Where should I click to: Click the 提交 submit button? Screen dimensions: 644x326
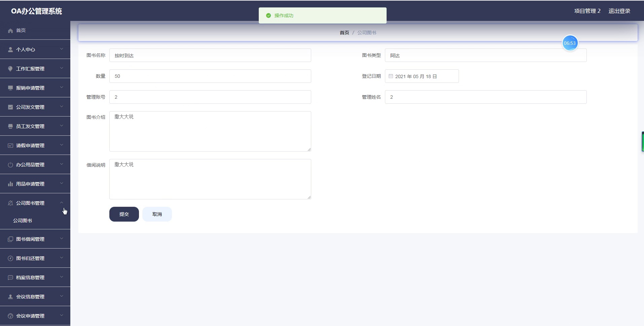coord(124,214)
